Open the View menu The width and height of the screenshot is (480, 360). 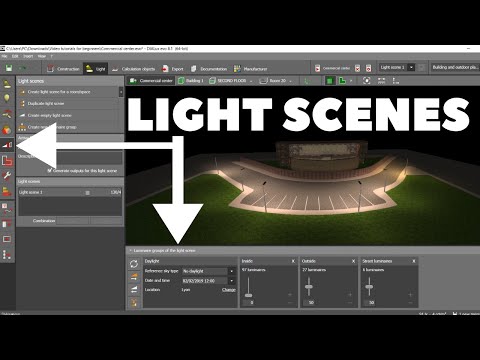click(x=42, y=56)
